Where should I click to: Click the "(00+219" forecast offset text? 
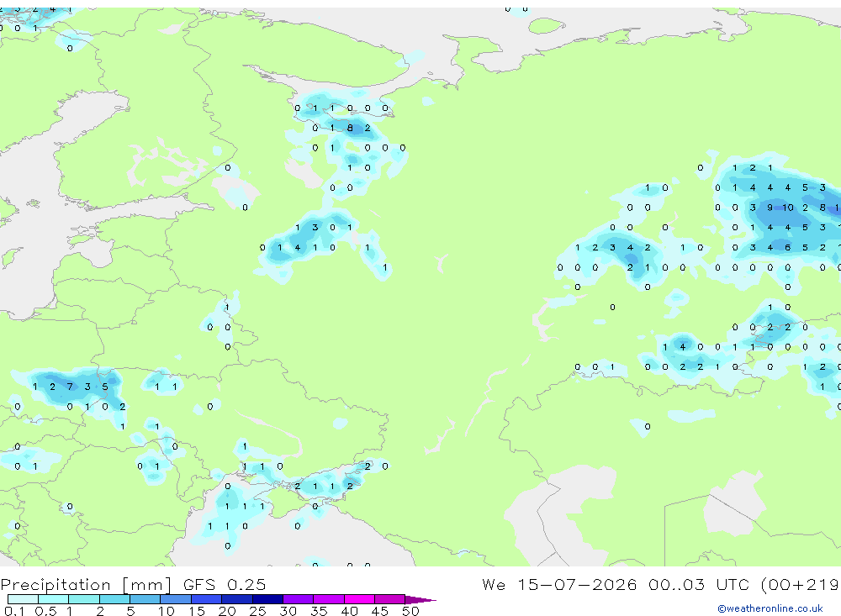coord(801,585)
